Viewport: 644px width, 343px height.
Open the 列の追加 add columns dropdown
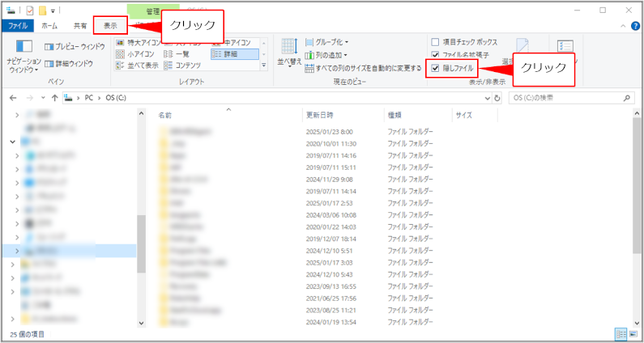(328, 55)
